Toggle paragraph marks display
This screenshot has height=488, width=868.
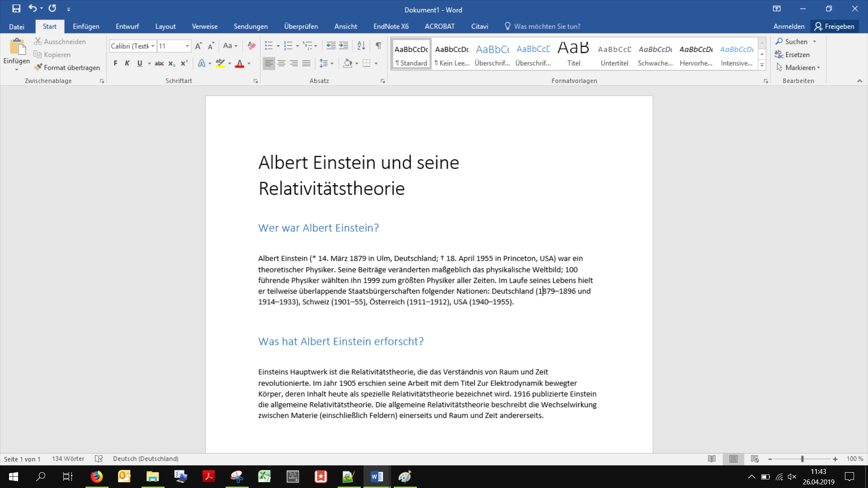click(x=378, y=46)
